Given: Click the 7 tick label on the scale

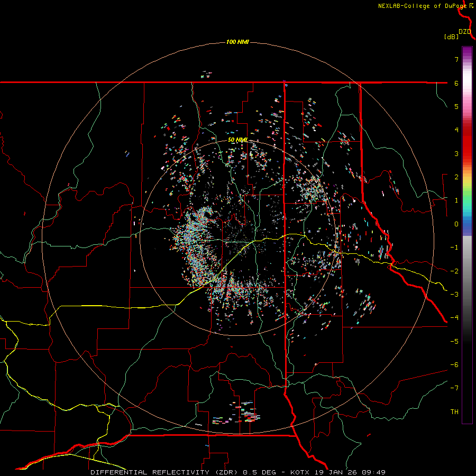Looking at the screenshot, I should pyautogui.click(x=456, y=59).
